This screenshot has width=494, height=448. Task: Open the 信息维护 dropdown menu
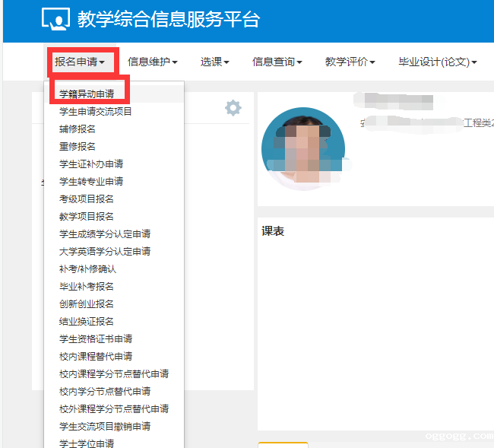point(152,62)
